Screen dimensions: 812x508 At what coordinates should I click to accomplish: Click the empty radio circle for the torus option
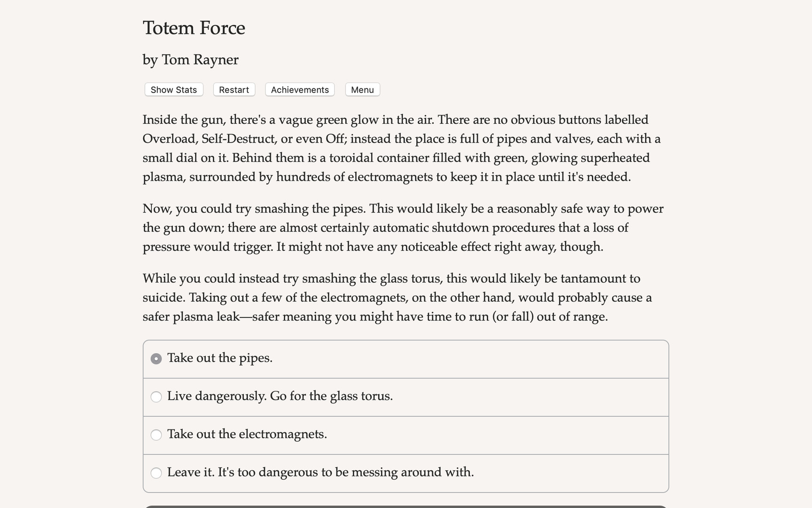tap(156, 397)
